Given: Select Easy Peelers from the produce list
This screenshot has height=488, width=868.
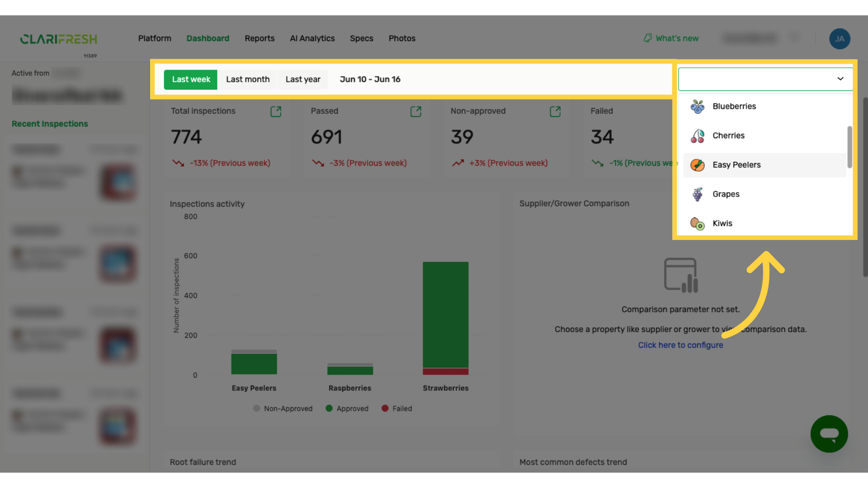Looking at the screenshot, I should tap(764, 165).
